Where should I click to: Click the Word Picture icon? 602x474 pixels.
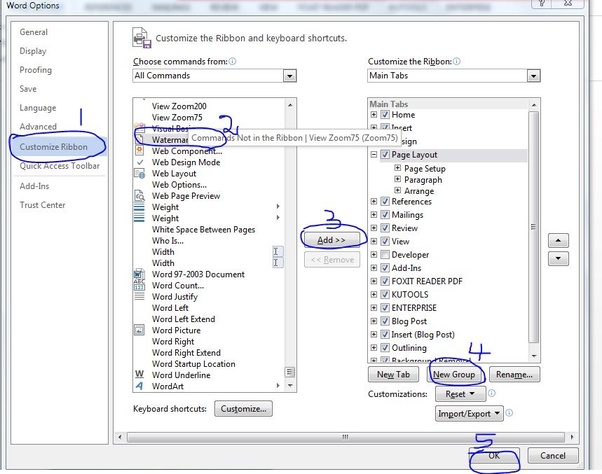(139, 330)
